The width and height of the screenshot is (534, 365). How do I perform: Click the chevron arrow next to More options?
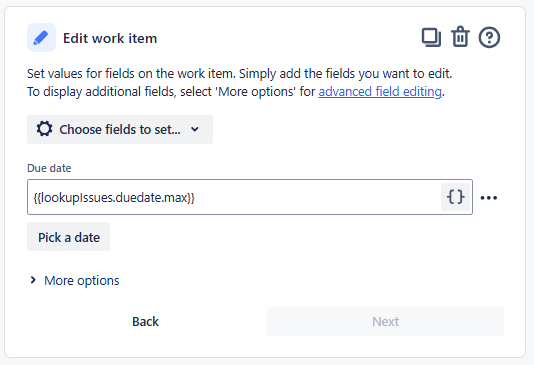(33, 280)
